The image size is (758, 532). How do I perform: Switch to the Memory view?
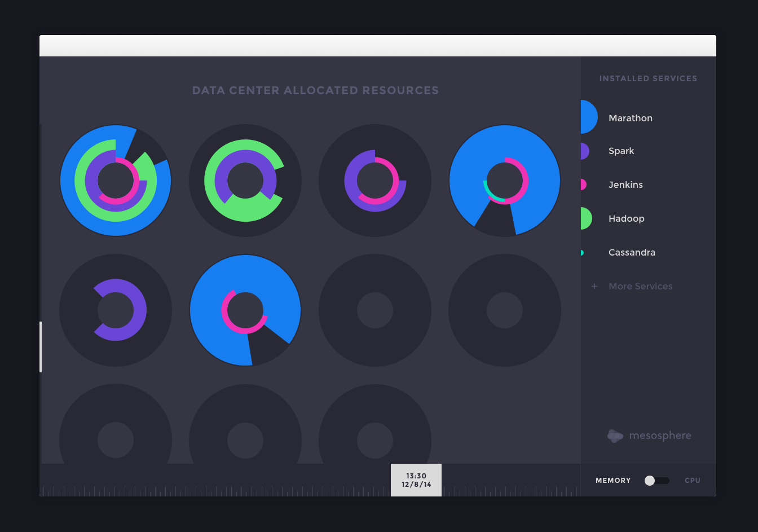tap(613, 480)
